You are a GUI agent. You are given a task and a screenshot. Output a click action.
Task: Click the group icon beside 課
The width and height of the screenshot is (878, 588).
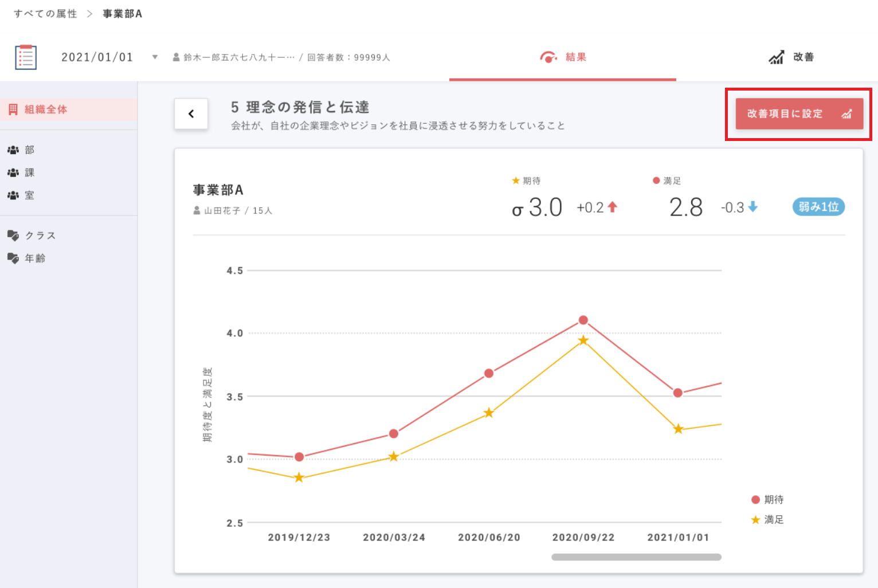[x=13, y=173]
